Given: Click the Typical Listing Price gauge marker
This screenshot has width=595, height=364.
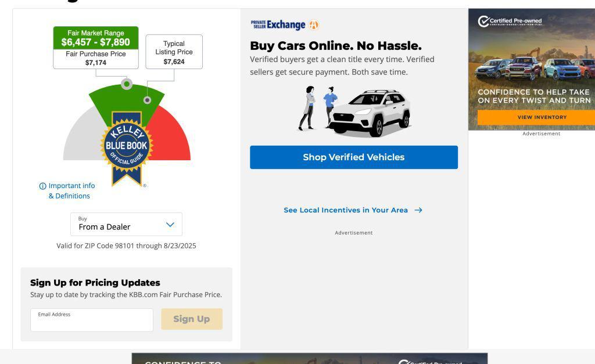Looking at the screenshot, I should (147, 100).
